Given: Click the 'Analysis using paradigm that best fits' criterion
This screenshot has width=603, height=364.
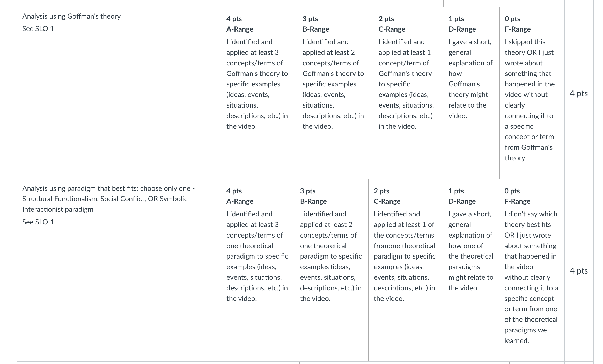Looking at the screenshot, I should click(x=108, y=199).
